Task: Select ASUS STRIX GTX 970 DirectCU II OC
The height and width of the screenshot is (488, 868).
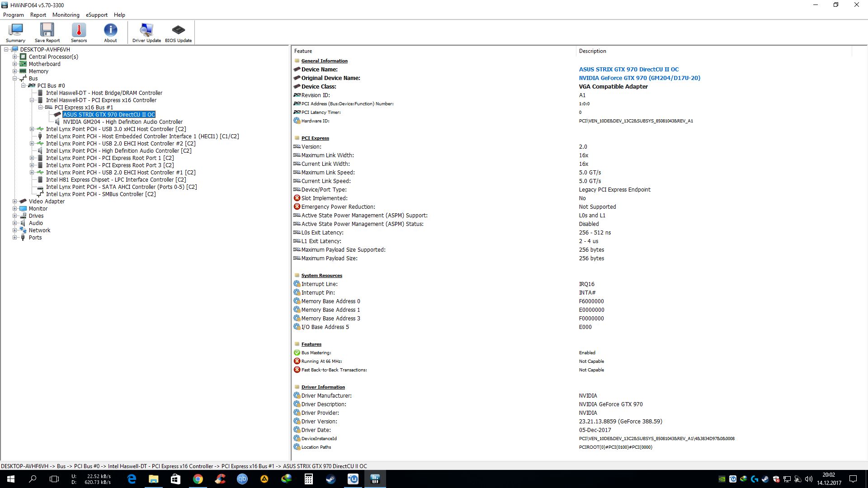Action: pos(109,115)
